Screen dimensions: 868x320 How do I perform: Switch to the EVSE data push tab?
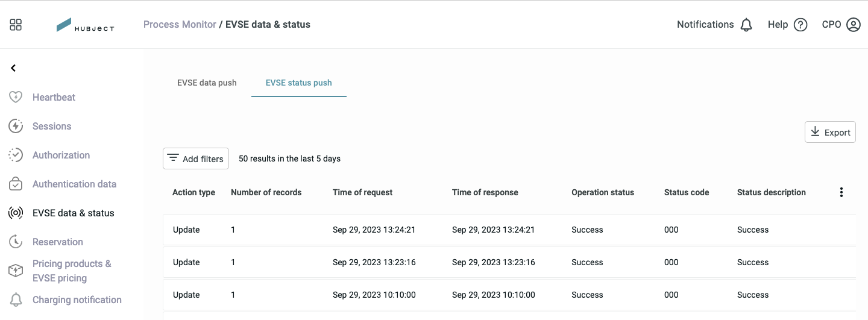pos(207,83)
